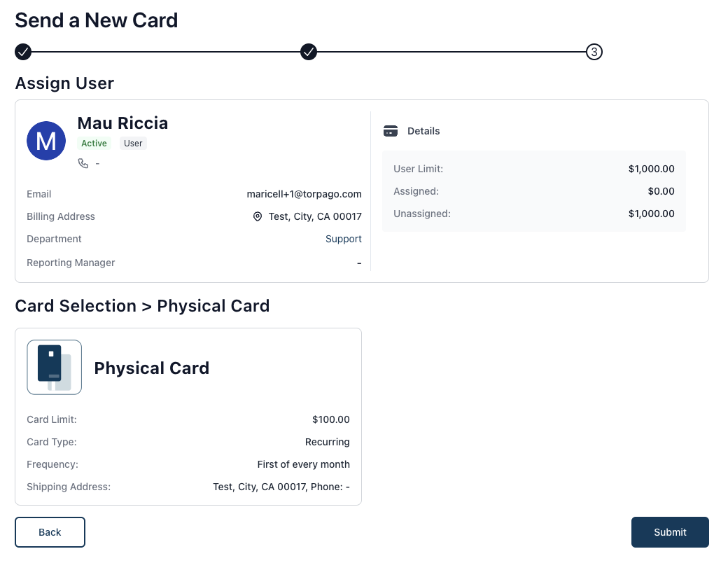The image size is (728, 563).
Task: Click the second completed step checkmark
Action: coord(308,52)
